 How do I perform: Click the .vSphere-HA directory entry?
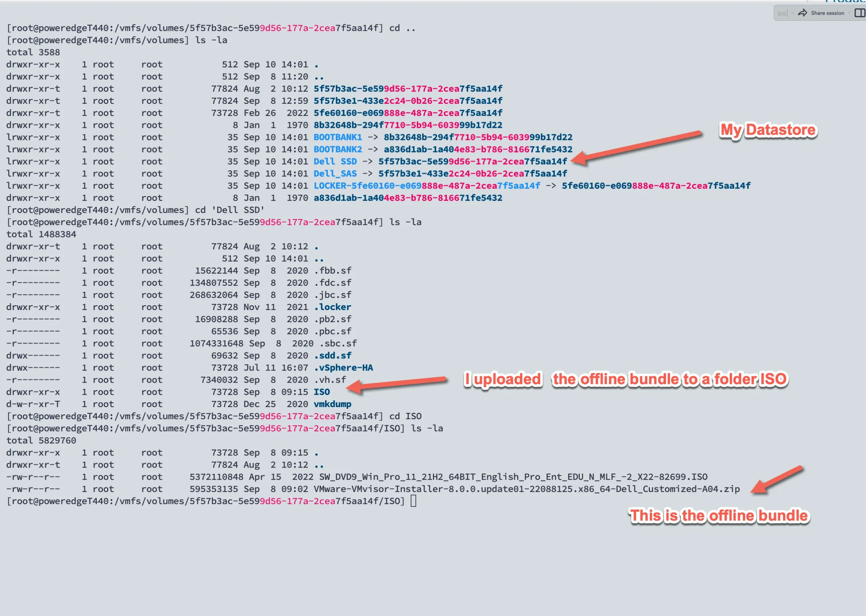click(343, 367)
